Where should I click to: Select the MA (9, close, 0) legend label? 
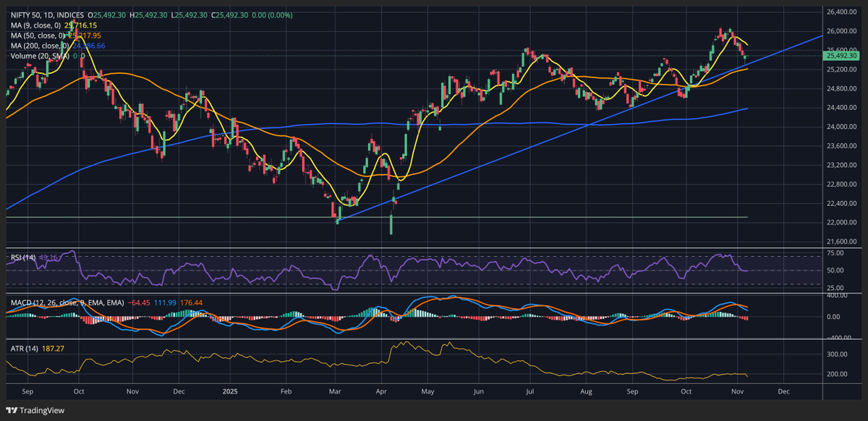click(x=36, y=25)
